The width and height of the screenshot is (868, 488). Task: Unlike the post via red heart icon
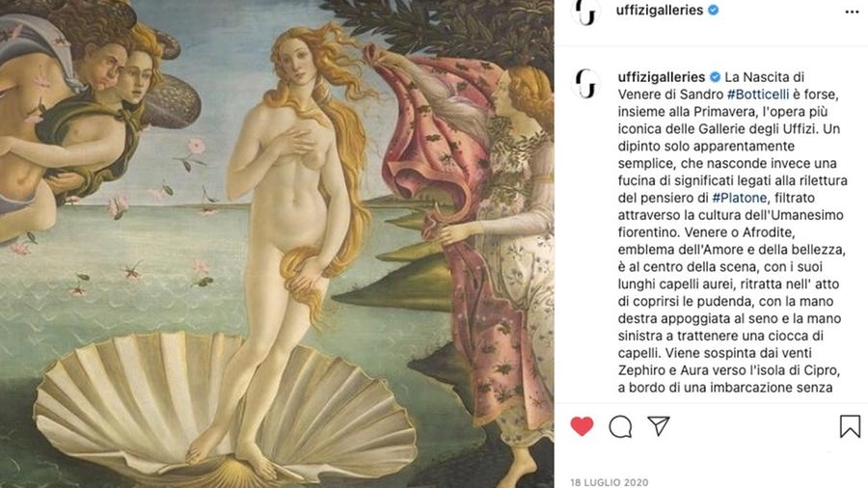click(x=582, y=426)
